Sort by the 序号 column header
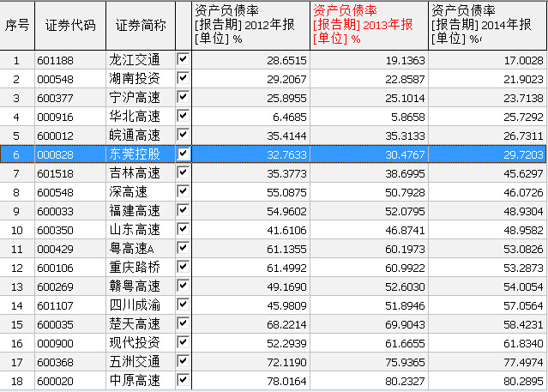Screen dimensions: 548x392 [17, 26]
